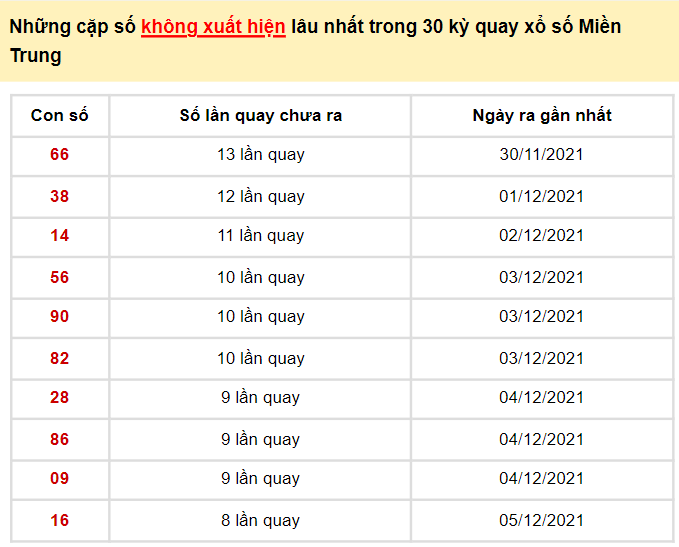Click the "Số lần quay chưa ra" header
679x547 pixels.
[x=260, y=116]
